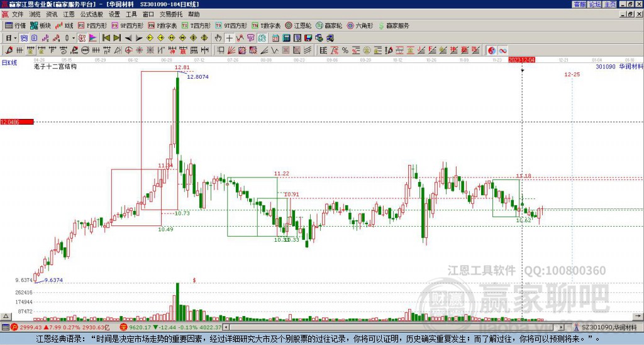Jump to last bar with skip-forward icon
This screenshot has width=644, height=345.
coord(117,38)
